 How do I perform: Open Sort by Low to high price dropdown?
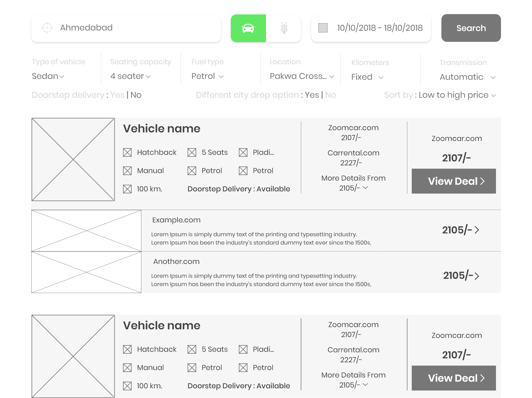click(x=457, y=95)
